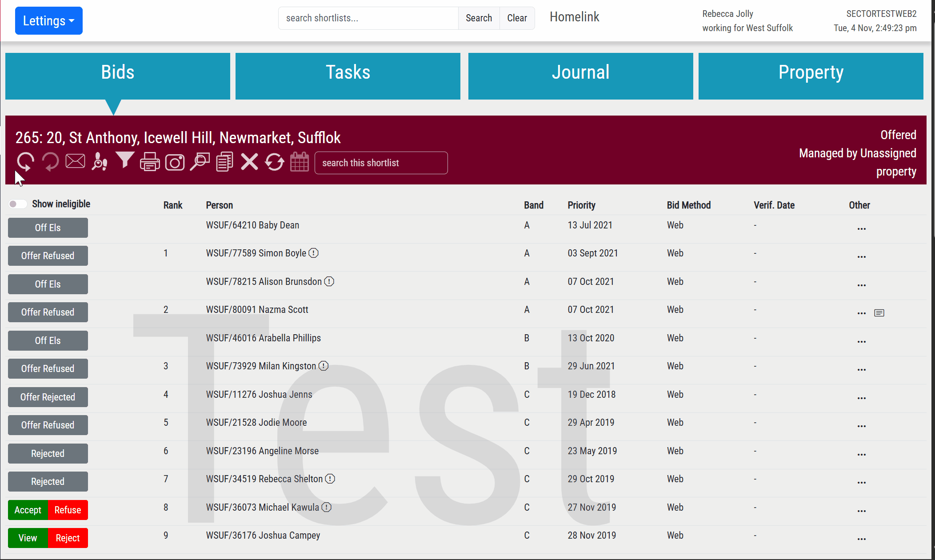This screenshot has width=935, height=560.
Task: Click the funnel filter icon
Action: pos(125,160)
